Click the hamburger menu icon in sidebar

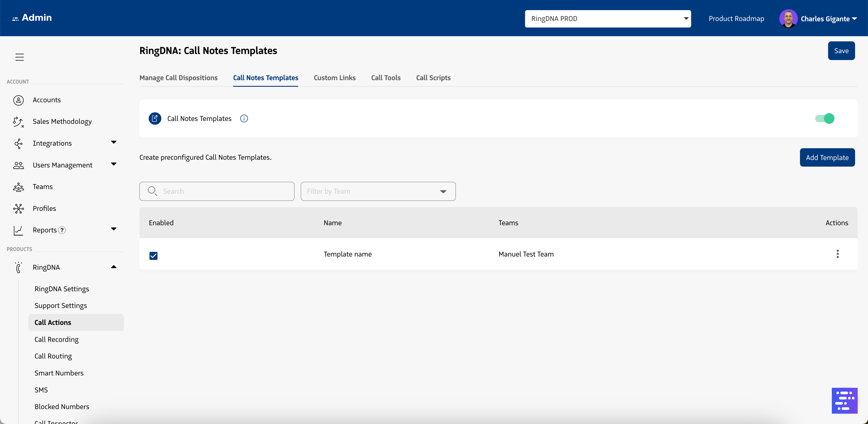point(20,57)
